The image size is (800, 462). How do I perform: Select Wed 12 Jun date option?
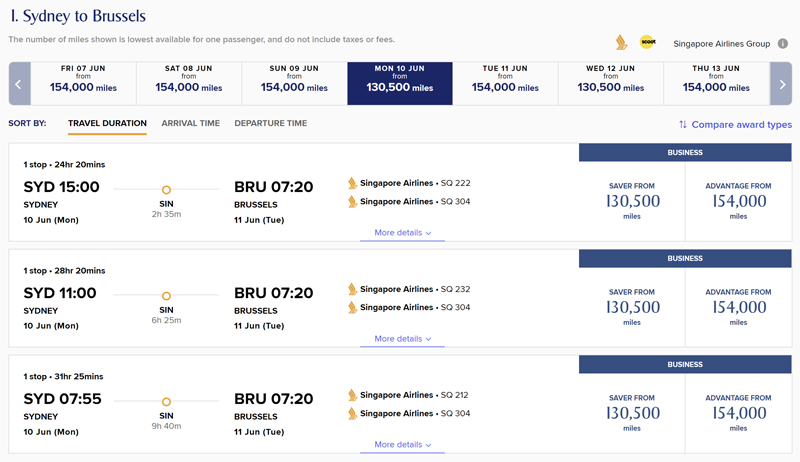tap(611, 84)
